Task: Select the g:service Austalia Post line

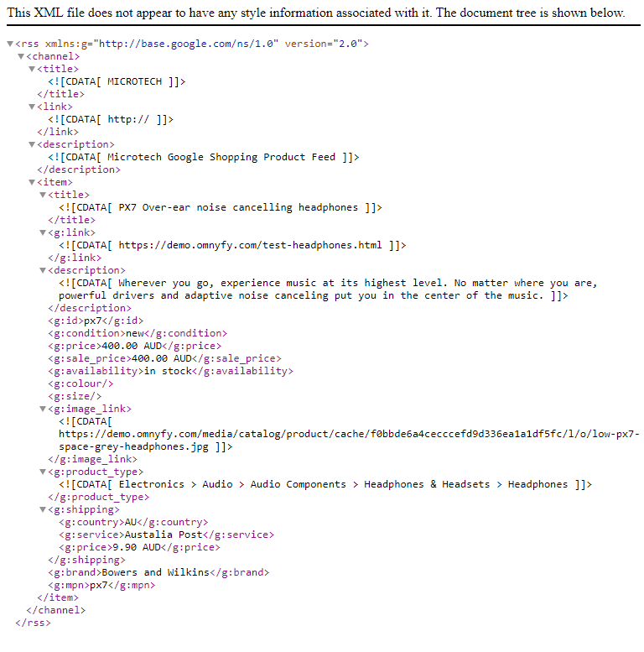Action: point(167,535)
